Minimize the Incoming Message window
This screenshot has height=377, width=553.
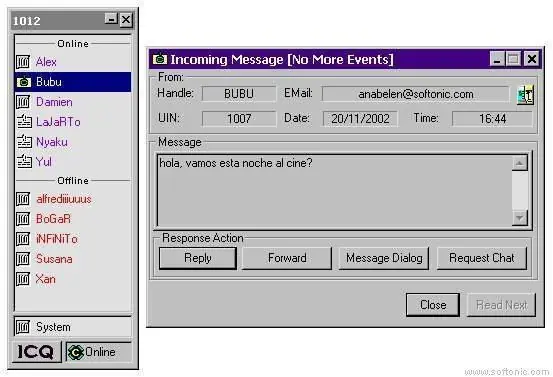pyautogui.click(x=497, y=59)
